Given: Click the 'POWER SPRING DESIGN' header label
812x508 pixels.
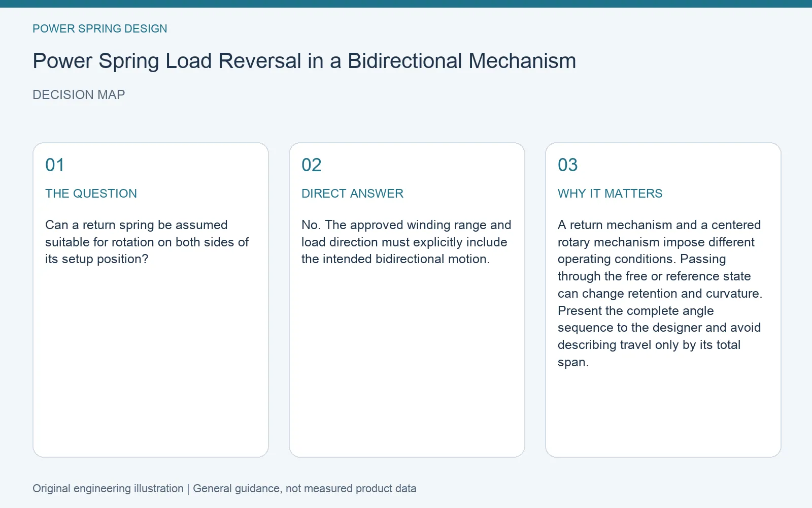Looking at the screenshot, I should tap(100, 29).
